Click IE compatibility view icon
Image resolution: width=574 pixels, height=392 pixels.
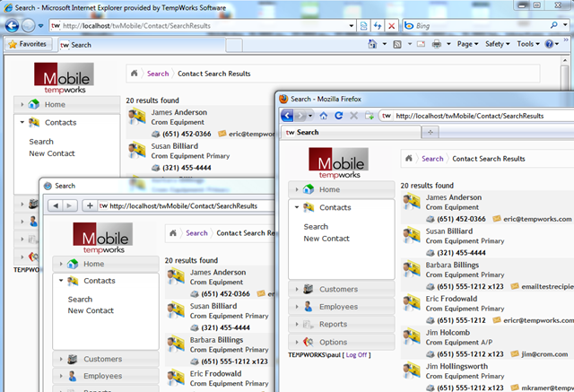pos(363,26)
